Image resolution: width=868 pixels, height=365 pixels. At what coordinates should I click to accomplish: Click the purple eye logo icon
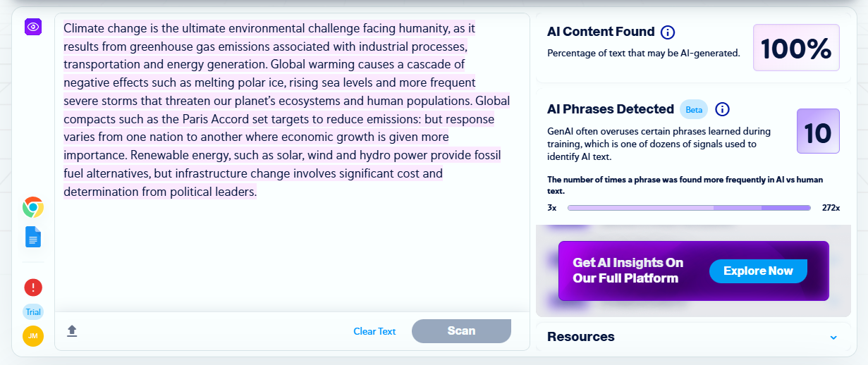click(x=33, y=27)
